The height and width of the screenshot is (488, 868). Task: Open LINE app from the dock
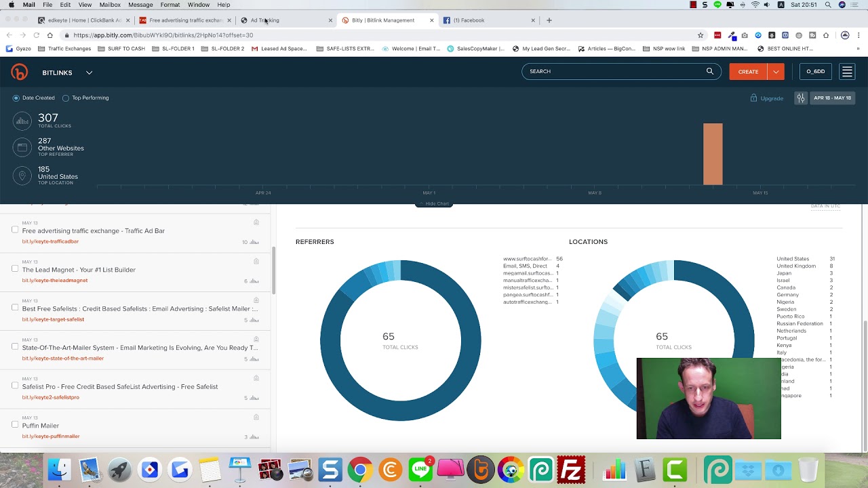tap(420, 470)
